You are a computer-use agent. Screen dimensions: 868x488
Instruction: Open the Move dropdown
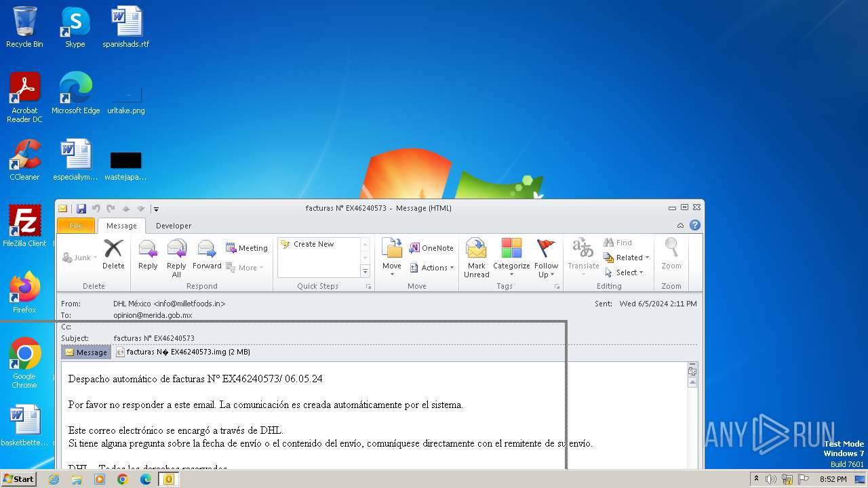(x=392, y=258)
